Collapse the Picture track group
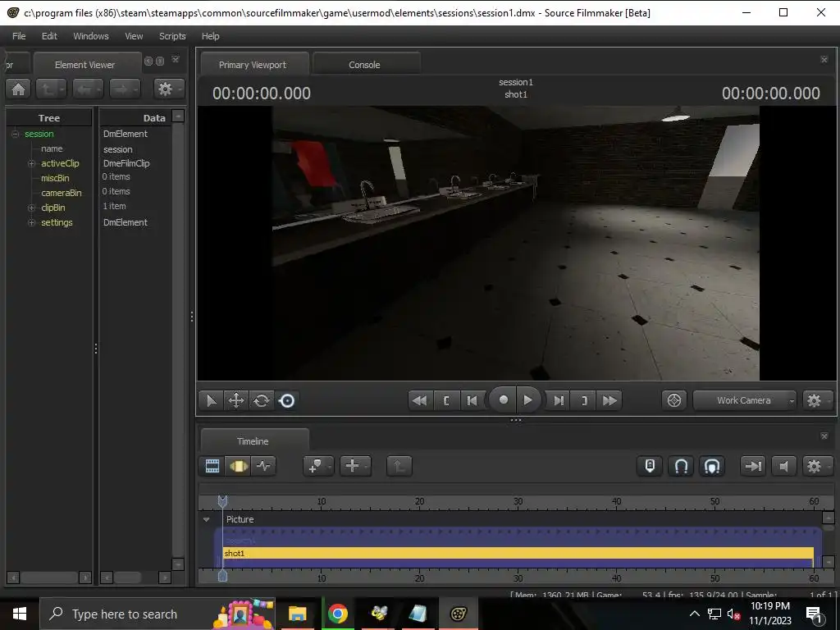840x630 pixels. pos(206,519)
